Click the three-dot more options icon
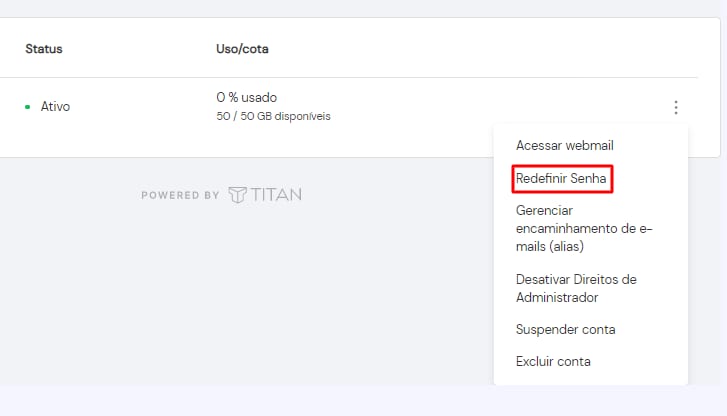 [676, 107]
